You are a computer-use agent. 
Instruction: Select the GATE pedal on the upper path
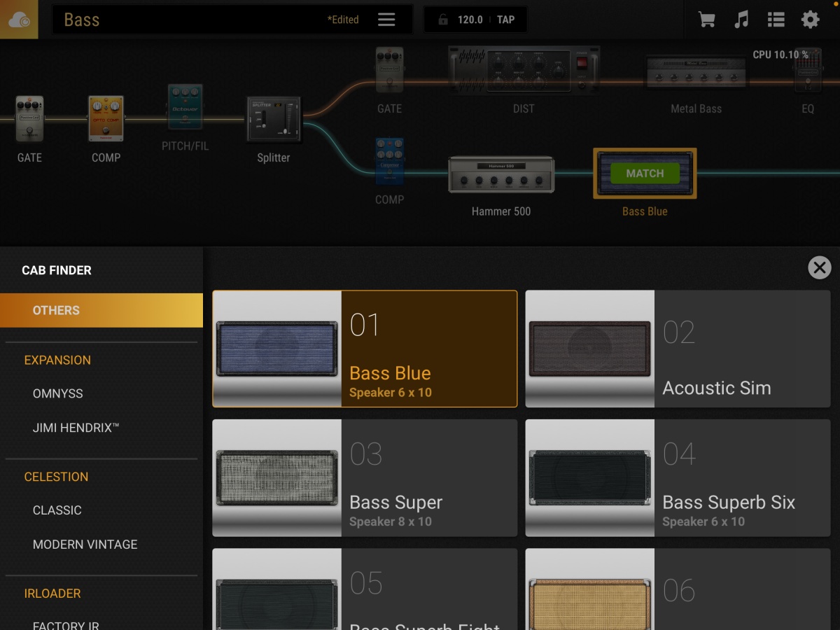[389, 71]
